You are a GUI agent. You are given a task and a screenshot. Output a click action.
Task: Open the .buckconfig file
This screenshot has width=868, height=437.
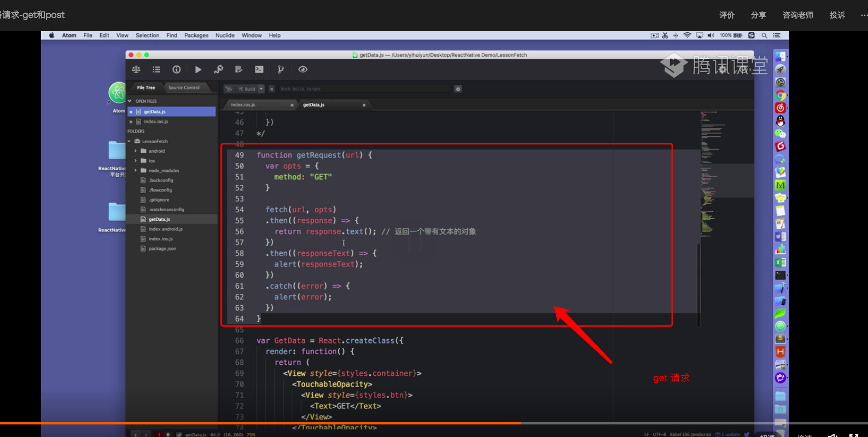coord(161,180)
